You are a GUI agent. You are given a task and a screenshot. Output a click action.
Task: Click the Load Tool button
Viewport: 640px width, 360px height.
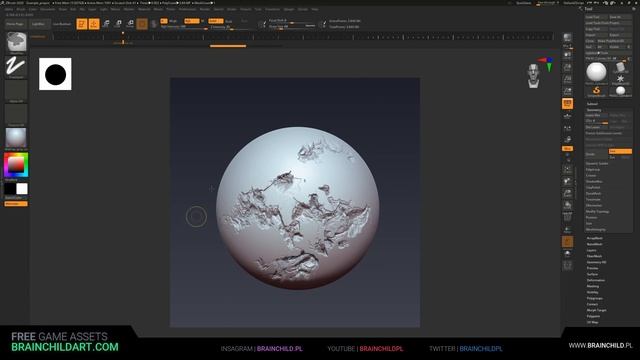[x=596, y=17]
